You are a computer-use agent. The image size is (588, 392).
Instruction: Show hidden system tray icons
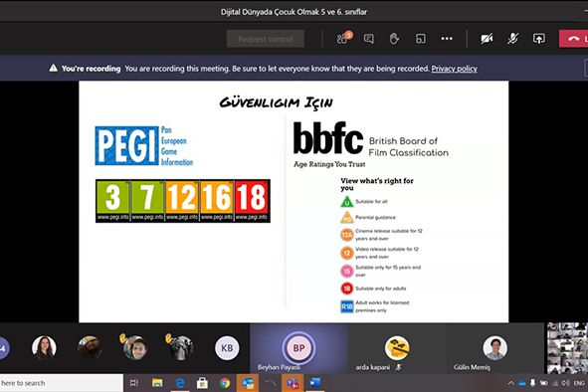tap(510, 383)
